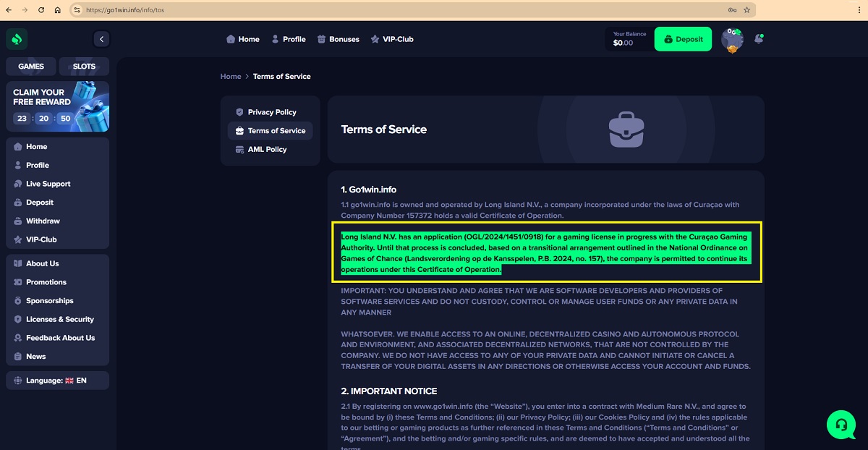Switch to the GAMES tab
This screenshot has width=868, height=450.
click(x=31, y=67)
